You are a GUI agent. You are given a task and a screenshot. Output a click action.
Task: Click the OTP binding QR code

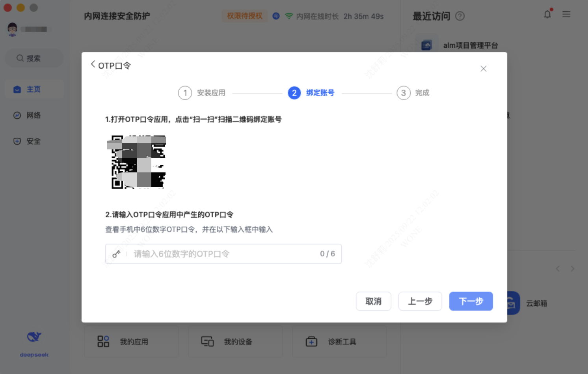point(136,162)
